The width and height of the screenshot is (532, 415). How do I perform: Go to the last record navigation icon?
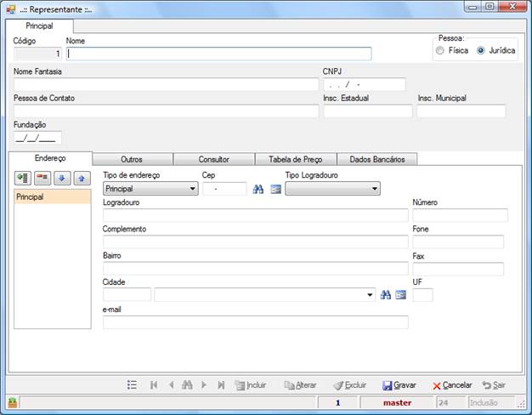221,384
